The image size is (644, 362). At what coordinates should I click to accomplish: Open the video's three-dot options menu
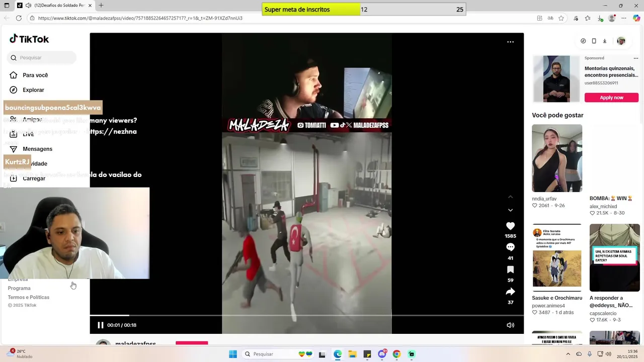coord(510,42)
